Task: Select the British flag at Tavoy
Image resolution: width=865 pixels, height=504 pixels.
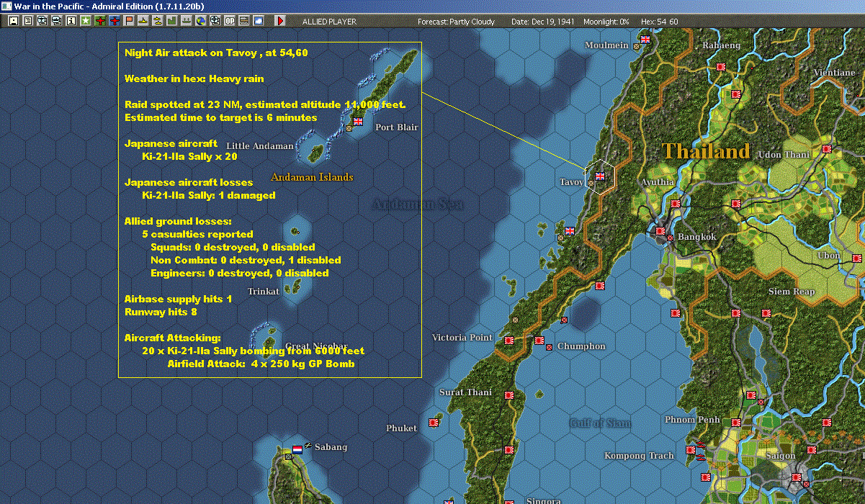Action: coord(599,175)
